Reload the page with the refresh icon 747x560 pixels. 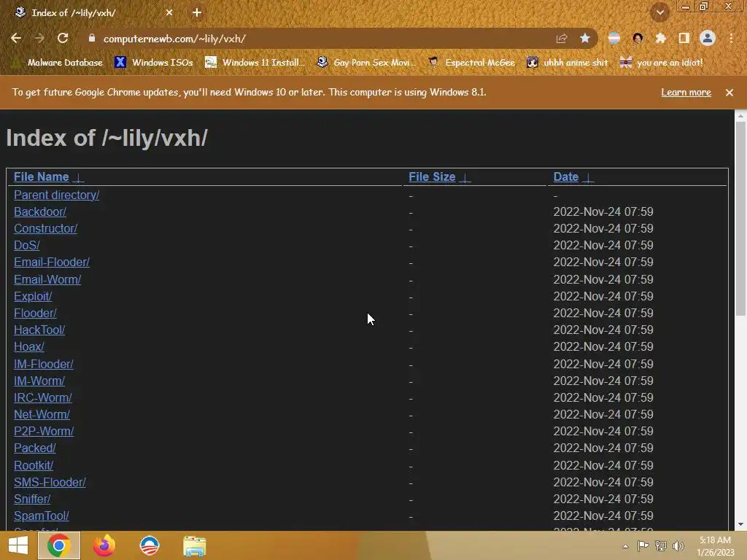63,39
